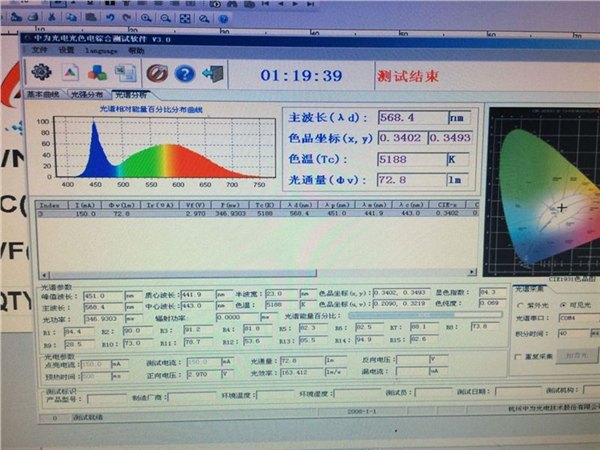Screen dimensions: 600x450
Task: Switch to the 基本曲线 tab
Action: 43,94
